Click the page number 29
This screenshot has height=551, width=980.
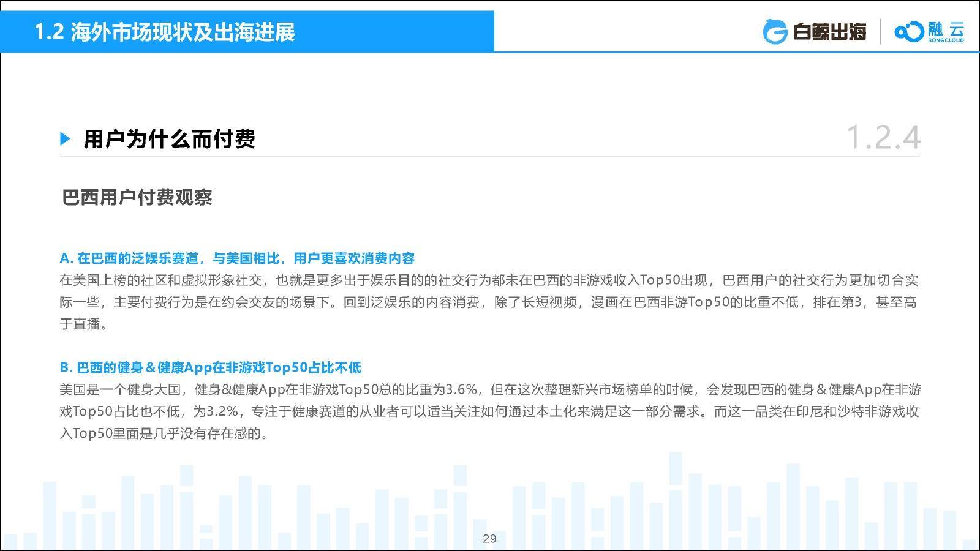[489, 539]
